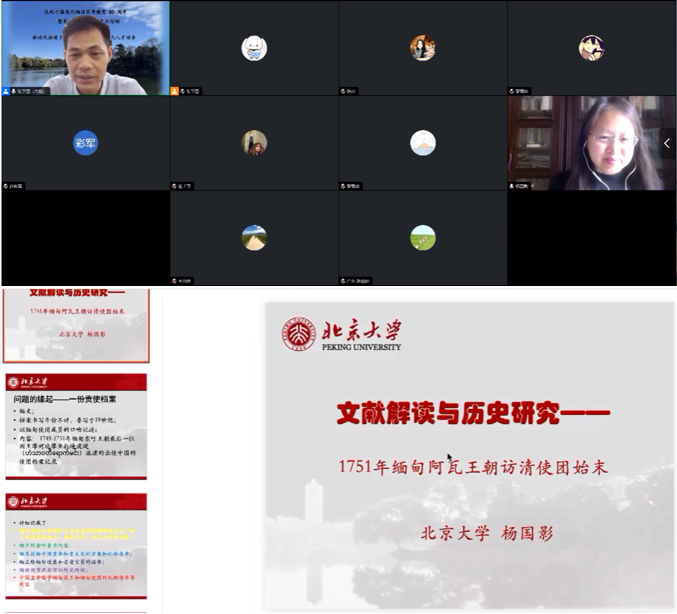Click the blue 彩军 avatar circle
Screen dimensions: 677x614
85,143
